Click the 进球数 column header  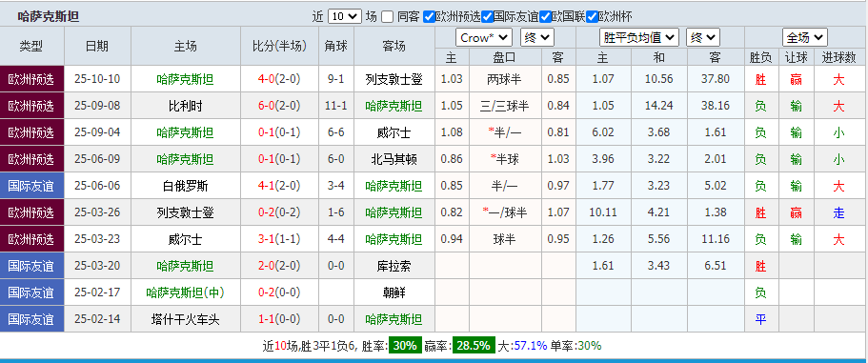tap(838, 57)
